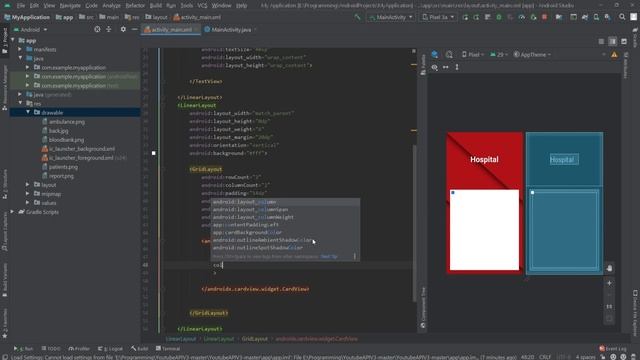Click the vertical arrows icon in preview
640x360 pixels.
[x=457, y=67]
